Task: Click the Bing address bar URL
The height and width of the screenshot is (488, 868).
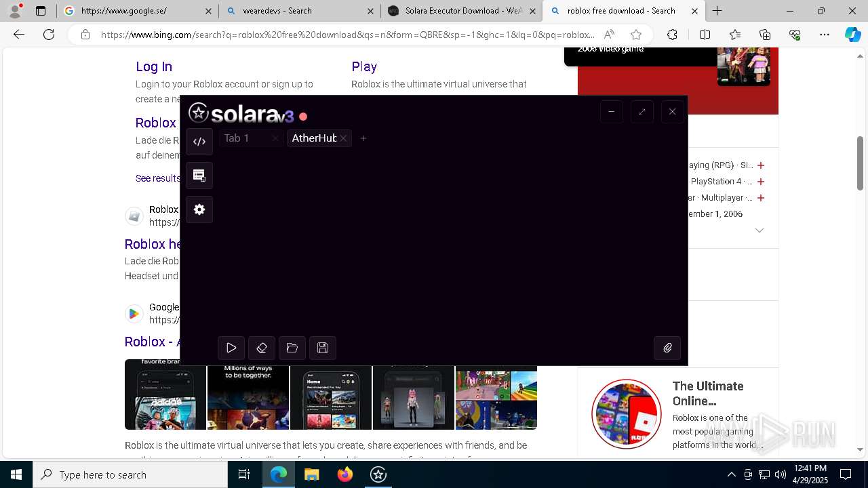Action: pyautogui.click(x=348, y=35)
